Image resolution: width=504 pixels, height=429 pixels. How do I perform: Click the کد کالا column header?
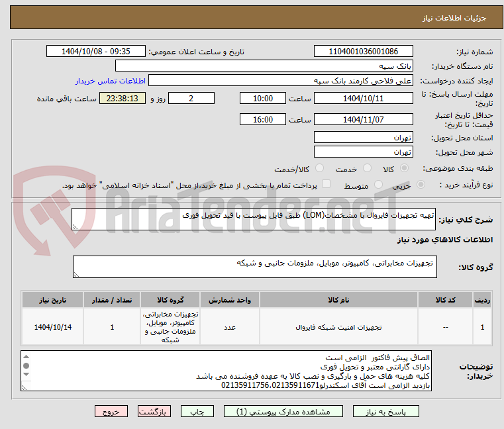click(x=446, y=300)
